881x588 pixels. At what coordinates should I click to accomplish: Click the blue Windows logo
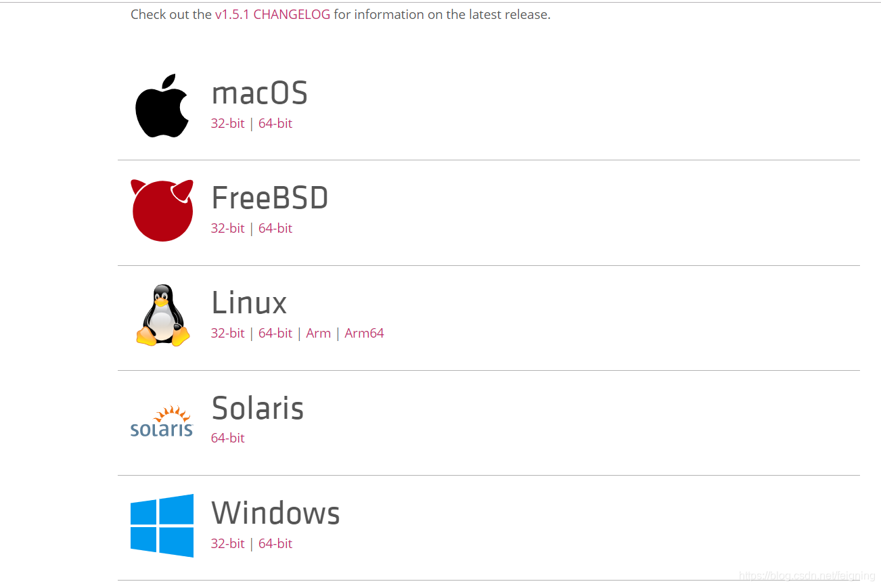162,526
